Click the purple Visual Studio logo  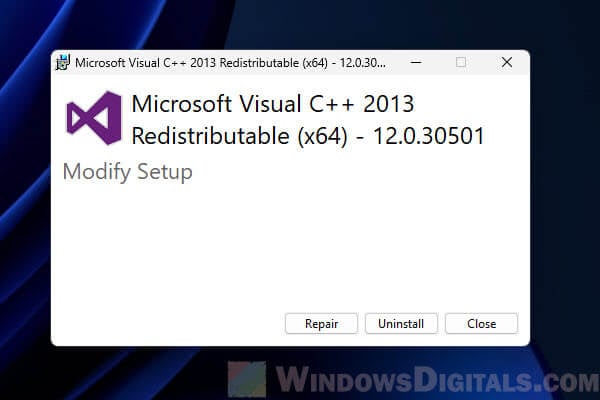pos(94,118)
